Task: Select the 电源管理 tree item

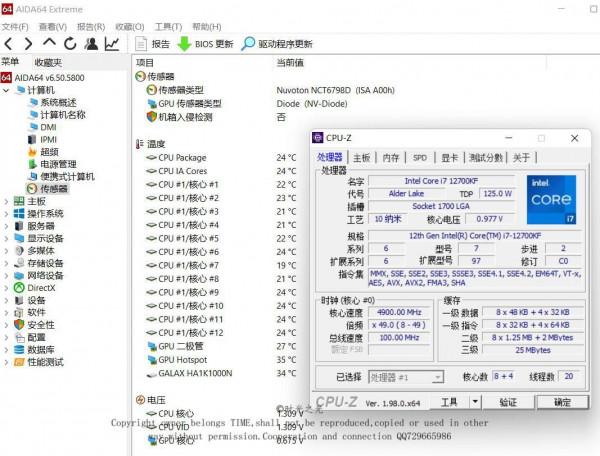Action: click(58, 164)
